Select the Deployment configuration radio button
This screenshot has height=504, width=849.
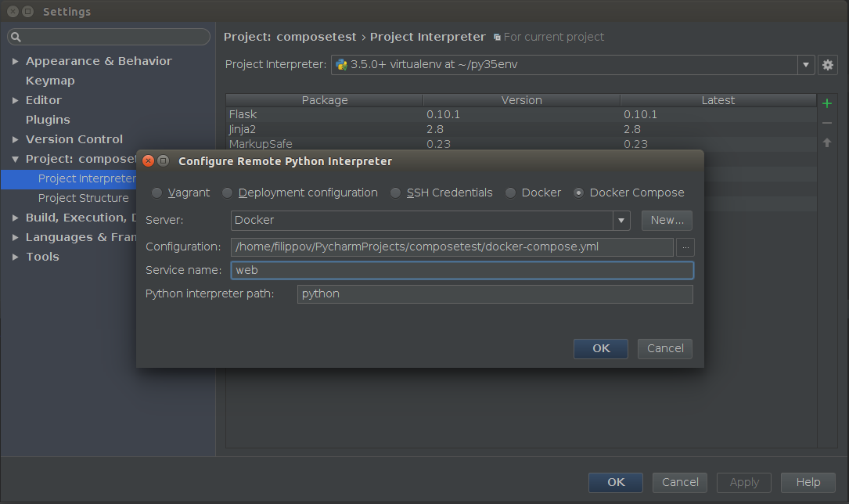coord(228,193)
